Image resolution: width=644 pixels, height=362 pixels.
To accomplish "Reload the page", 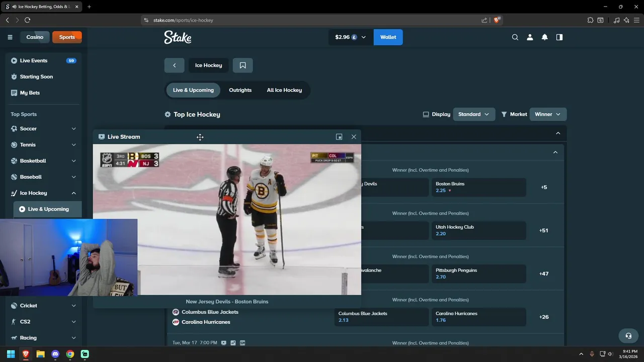I will 27,20.
